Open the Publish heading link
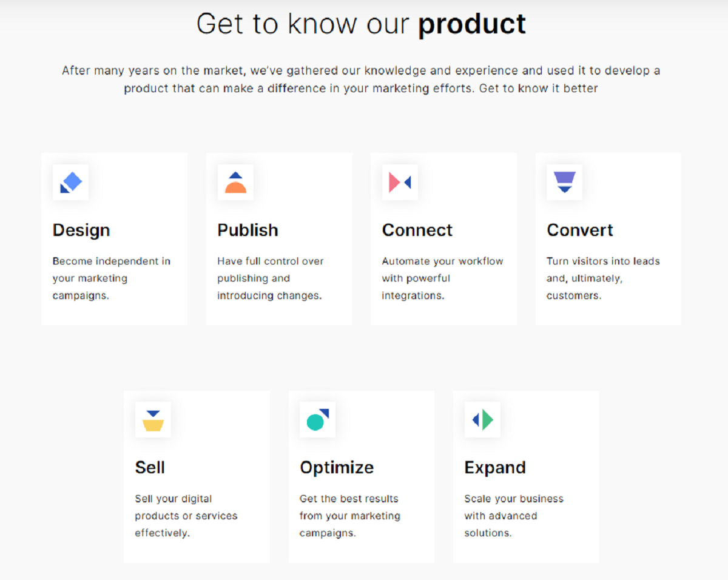Viewport: 728px width, 580px height. [x=248, y=231]
